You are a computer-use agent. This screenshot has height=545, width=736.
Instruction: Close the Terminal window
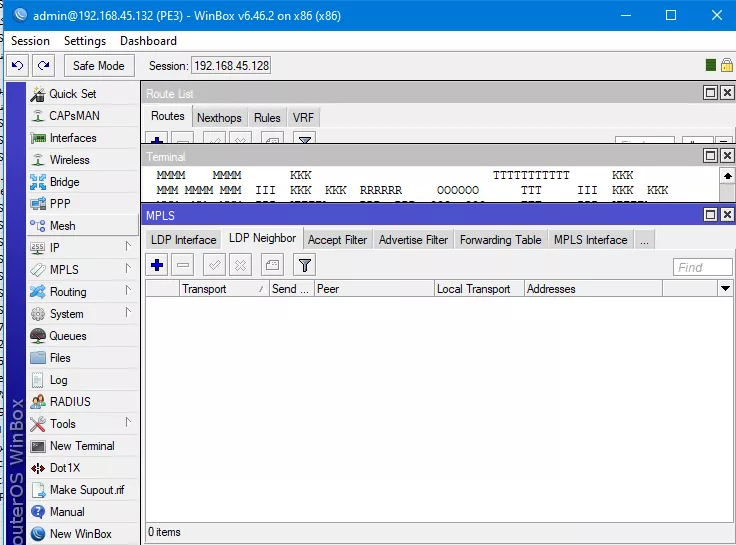[x=727, y=155]
